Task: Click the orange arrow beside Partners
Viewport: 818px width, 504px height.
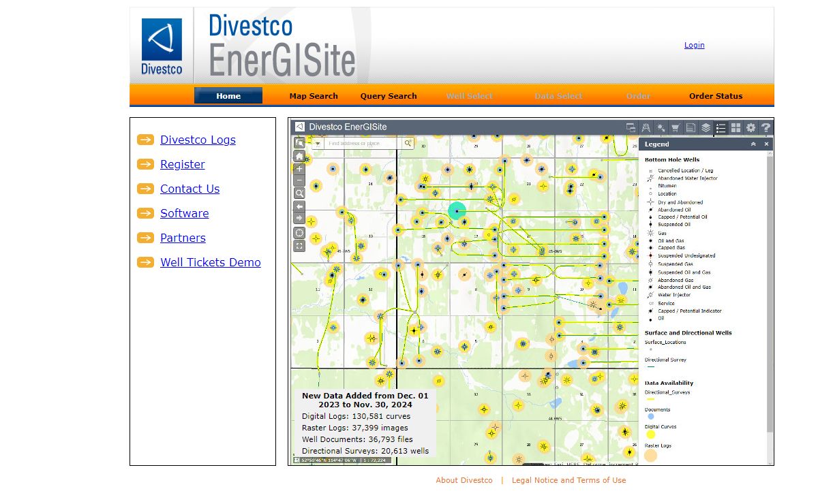Action: click(x=145, y=238)
